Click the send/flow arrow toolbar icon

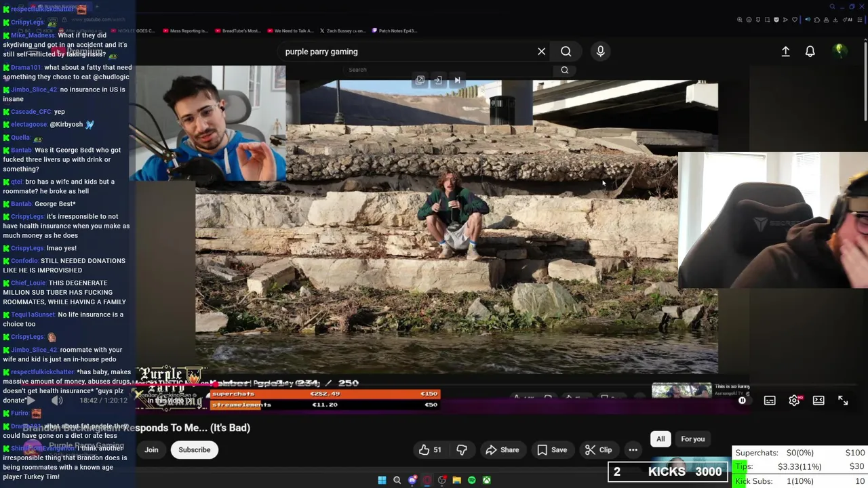click(x=785, y=20)
